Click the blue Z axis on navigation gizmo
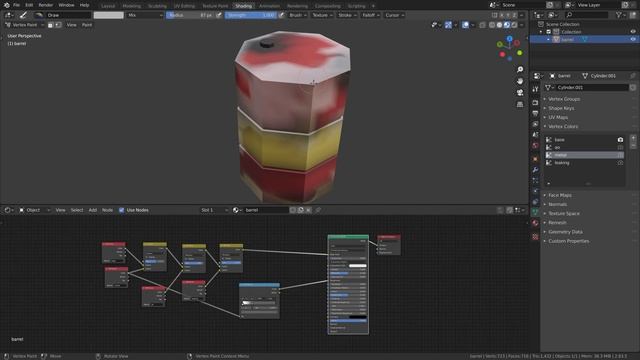 coord(509,38)
